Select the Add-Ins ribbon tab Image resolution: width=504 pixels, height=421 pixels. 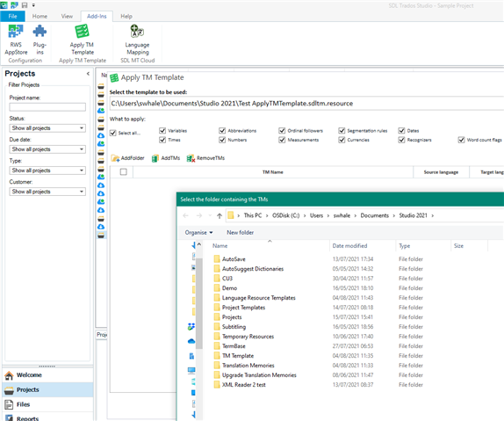97,16
